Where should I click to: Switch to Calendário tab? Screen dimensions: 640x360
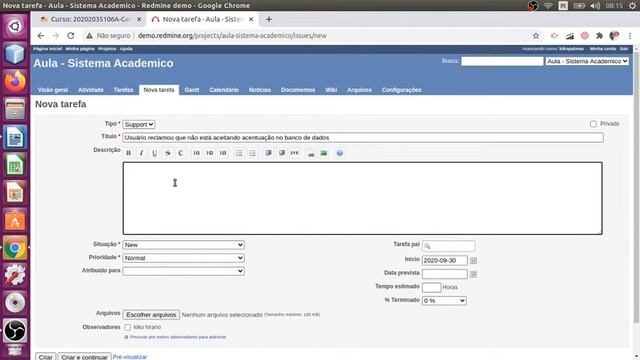(x=224, y=90)
